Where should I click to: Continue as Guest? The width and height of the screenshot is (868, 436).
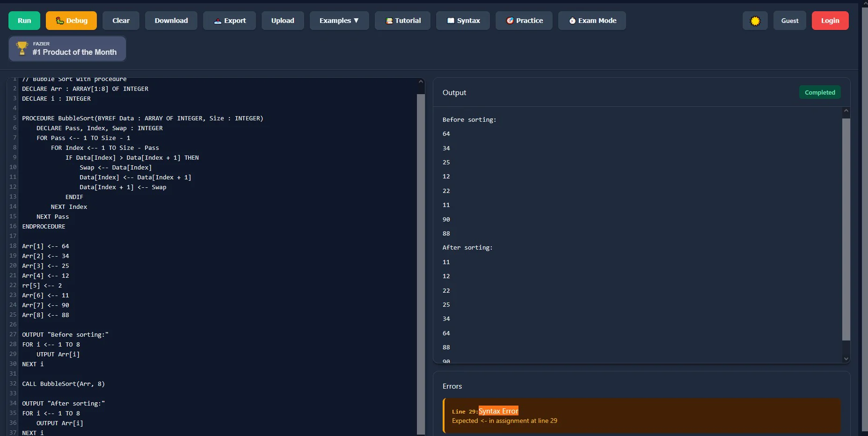point(789,20)
